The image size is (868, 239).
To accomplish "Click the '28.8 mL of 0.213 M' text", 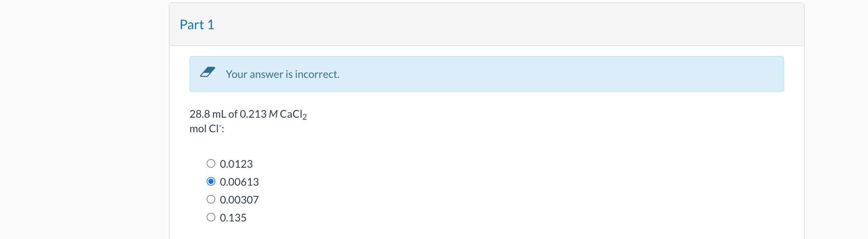I will (231, 114).
